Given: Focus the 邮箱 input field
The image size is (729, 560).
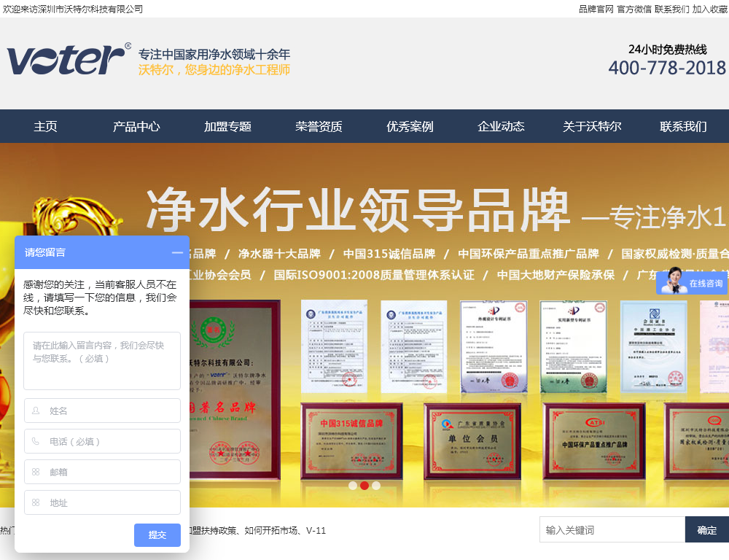Looking at the screenshot, I should [x=102, y=472].
